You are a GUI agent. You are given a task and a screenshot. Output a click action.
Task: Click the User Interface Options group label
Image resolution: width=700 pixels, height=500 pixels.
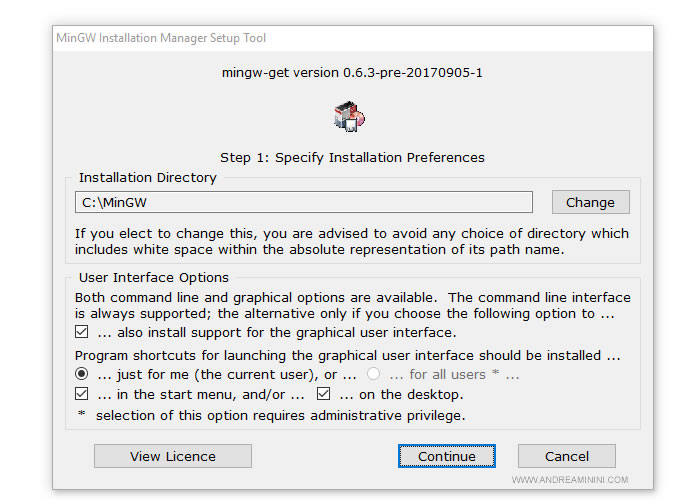[153, 277]
